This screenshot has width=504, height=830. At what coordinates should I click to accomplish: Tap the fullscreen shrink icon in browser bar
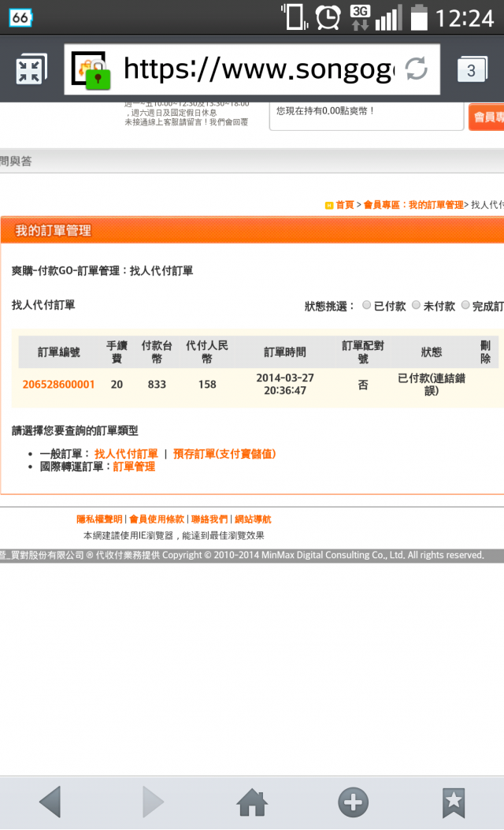pyautogui.click(x=31, y=69)
